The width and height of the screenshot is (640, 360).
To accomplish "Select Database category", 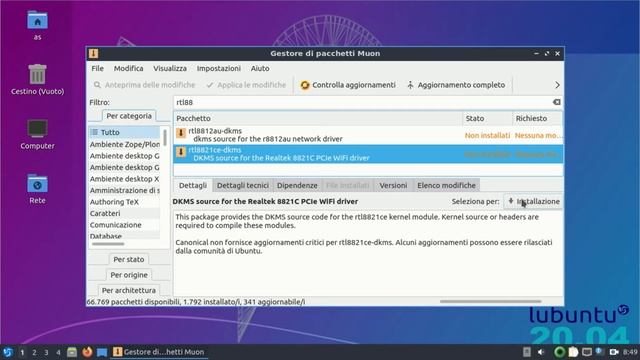I will [x=124, y=236].
